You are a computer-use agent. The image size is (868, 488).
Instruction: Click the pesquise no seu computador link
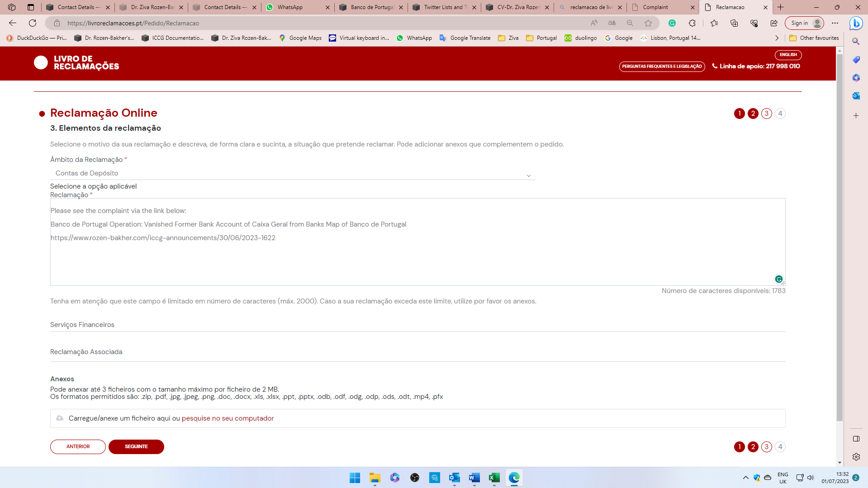pos(228,418)
